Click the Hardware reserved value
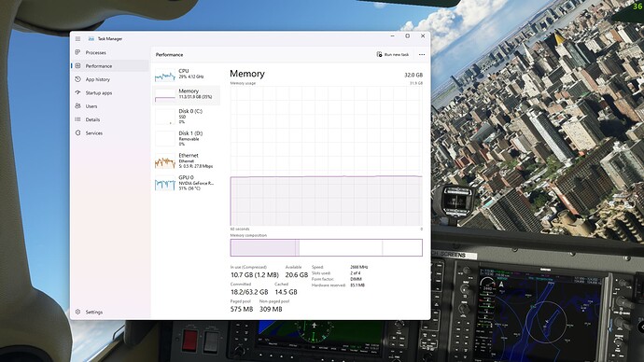This screenshot has width=644, height=362. 357,285
